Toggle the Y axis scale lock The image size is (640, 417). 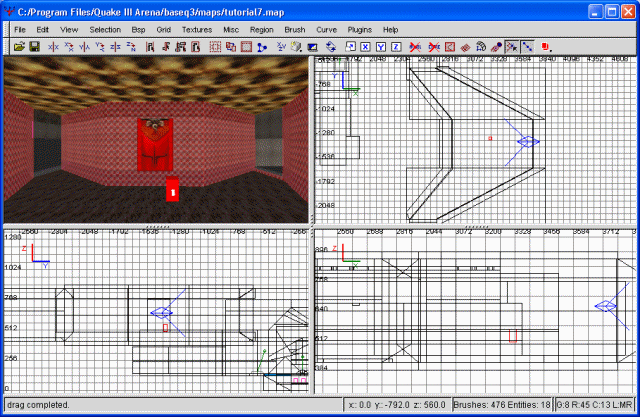tap(381, 47)
